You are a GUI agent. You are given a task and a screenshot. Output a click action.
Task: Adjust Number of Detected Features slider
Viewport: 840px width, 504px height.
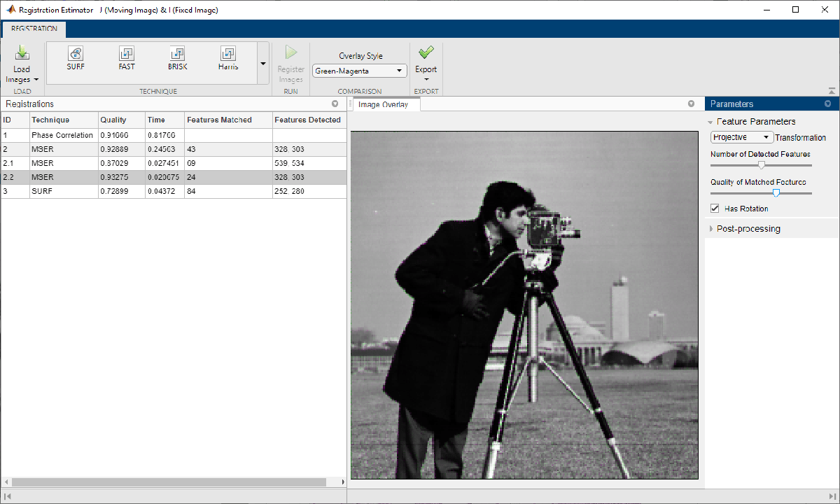click(x=762, y=165)
